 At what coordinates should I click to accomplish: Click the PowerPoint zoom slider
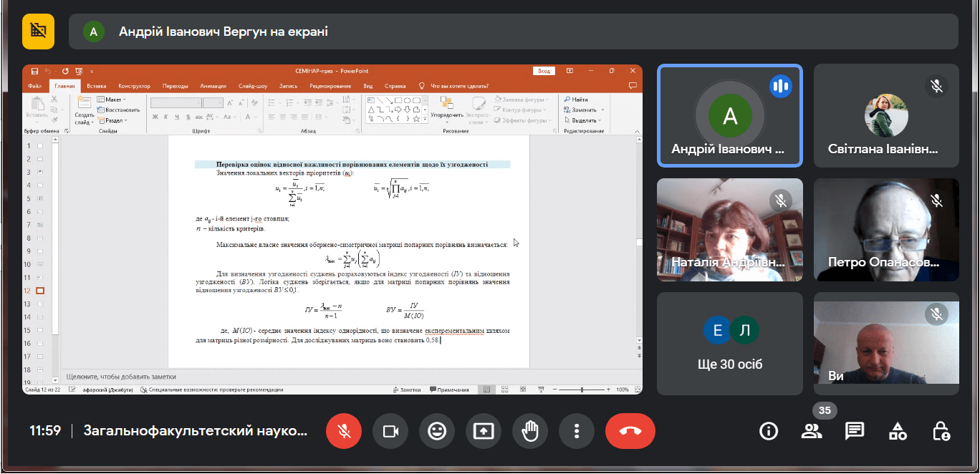coord(582,390)
